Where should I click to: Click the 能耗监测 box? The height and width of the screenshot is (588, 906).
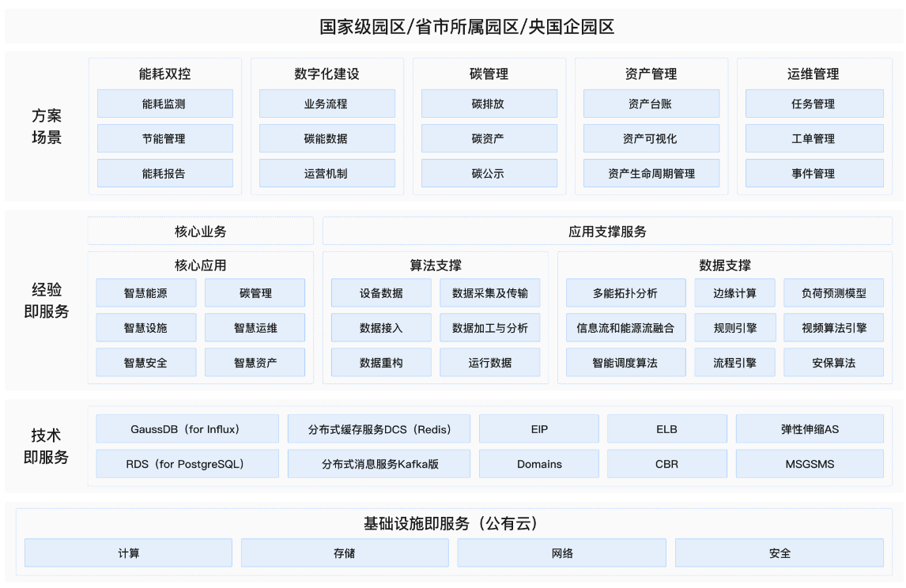[164, 104]
